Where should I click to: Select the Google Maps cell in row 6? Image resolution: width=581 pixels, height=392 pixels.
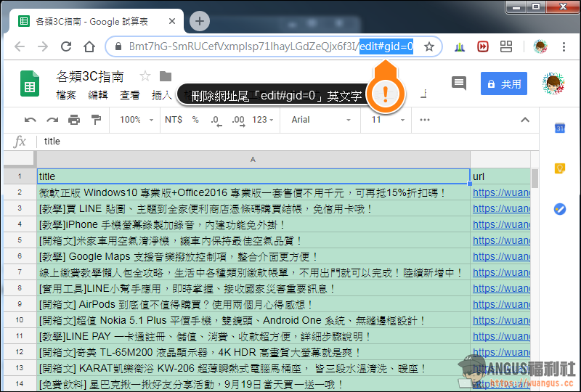253,256
